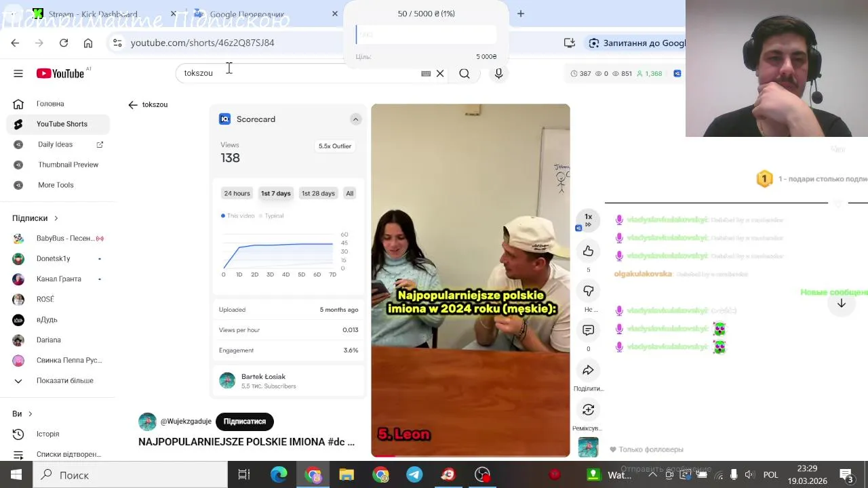Select the 1st 7 days range
Image resolution: width=868 pixels, height=488 pixels.
(x=276, y=193)
